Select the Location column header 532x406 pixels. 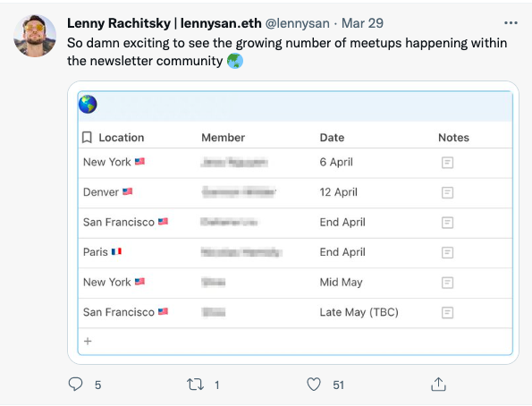click(121, 138)
